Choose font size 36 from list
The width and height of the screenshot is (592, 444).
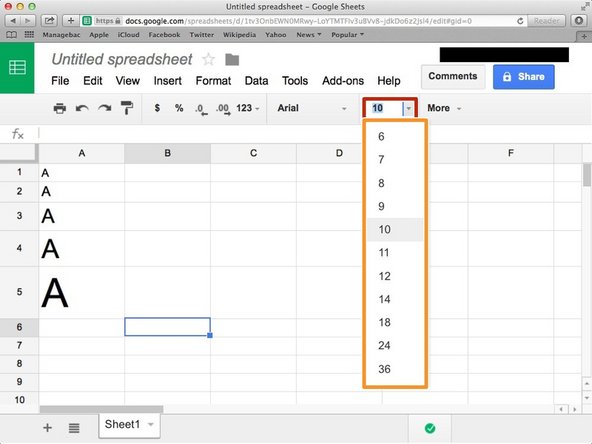(x=395, y=369)
